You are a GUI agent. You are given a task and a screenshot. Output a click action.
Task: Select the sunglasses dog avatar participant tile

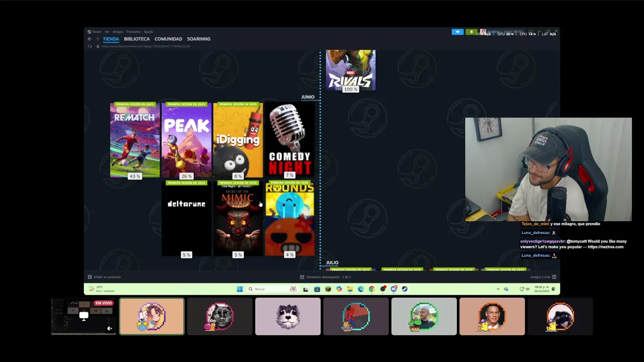pos(560,316)
